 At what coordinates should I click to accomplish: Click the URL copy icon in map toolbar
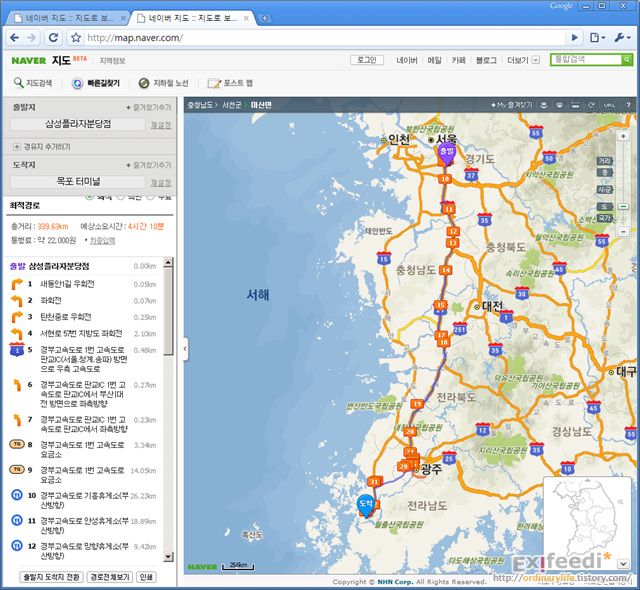point(609,105)
